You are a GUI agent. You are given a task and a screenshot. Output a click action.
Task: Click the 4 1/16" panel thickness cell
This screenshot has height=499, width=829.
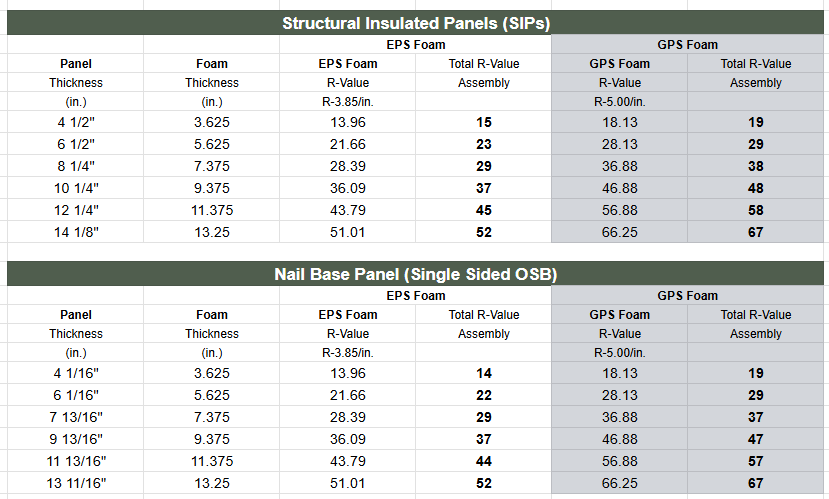point(76,373)
